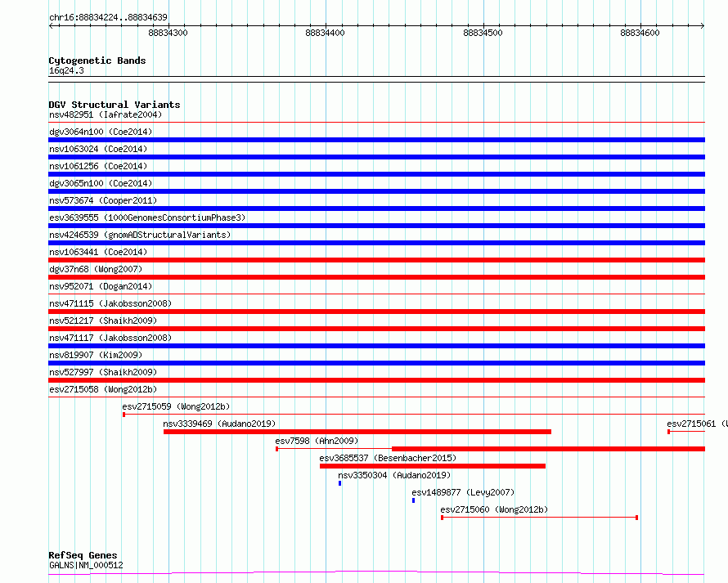Open variant nsv1063024 (Coe2014)
The width and height of the screenshot is (728, 583).
(98, 149)
